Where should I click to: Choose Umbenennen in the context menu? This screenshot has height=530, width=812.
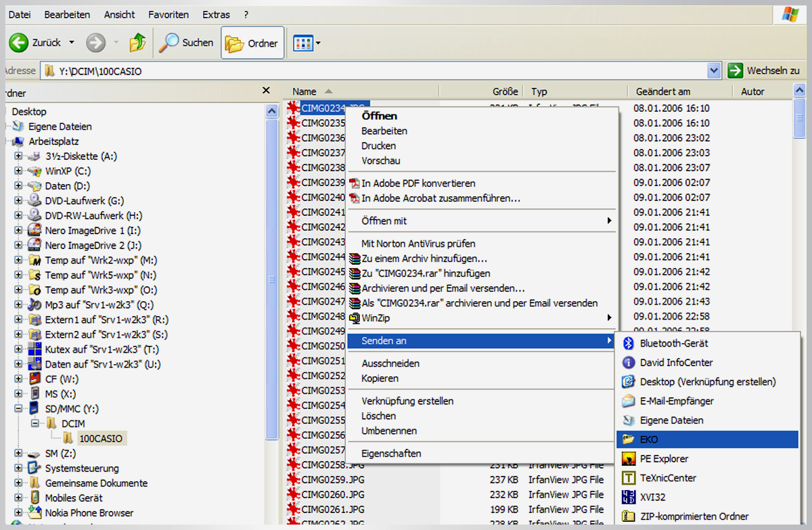[482, 431]
